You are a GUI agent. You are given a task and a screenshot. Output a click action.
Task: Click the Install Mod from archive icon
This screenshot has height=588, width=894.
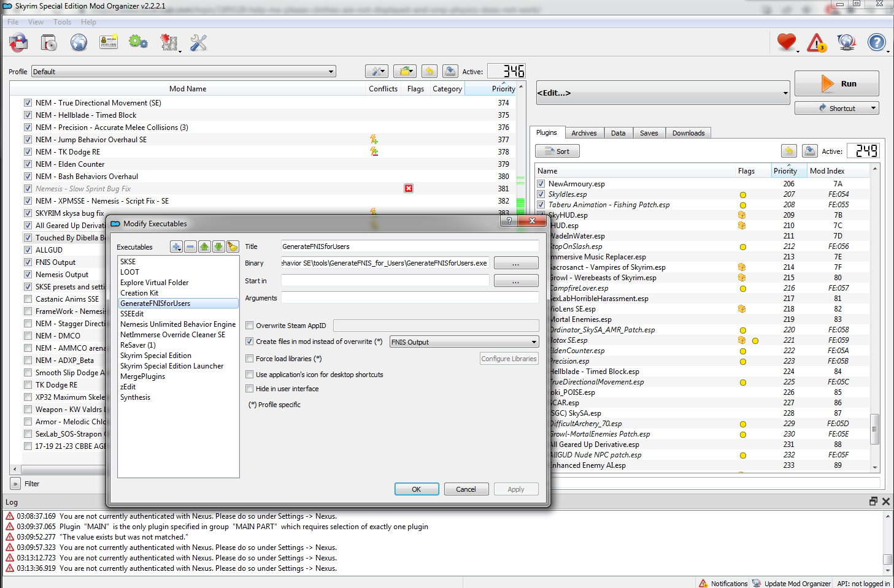click(18, 42)
